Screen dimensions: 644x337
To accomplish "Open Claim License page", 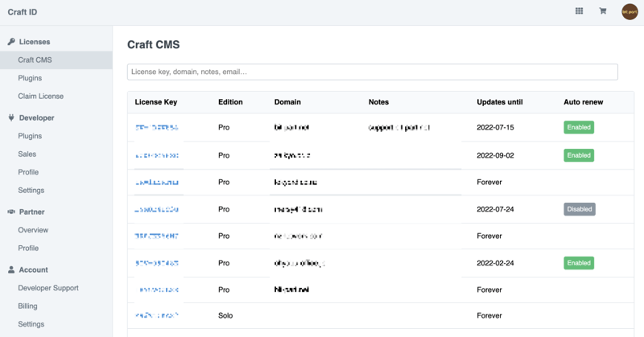I will 40,97.
